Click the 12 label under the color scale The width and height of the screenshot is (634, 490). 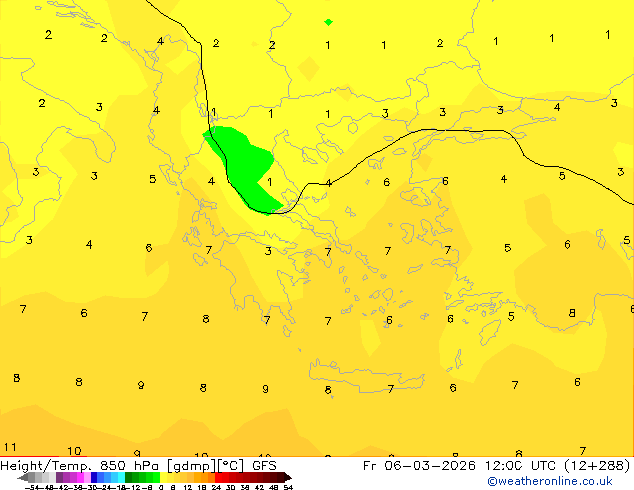pos(188,487)
